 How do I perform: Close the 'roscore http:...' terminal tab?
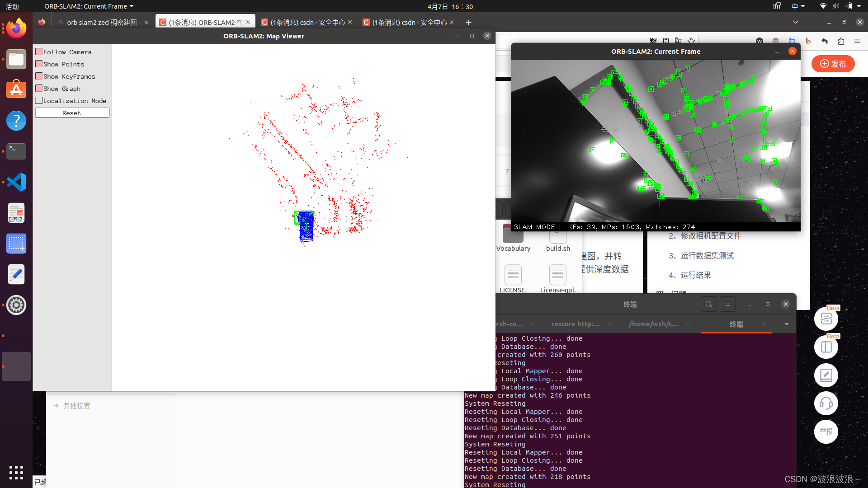(x=610, y=324)
